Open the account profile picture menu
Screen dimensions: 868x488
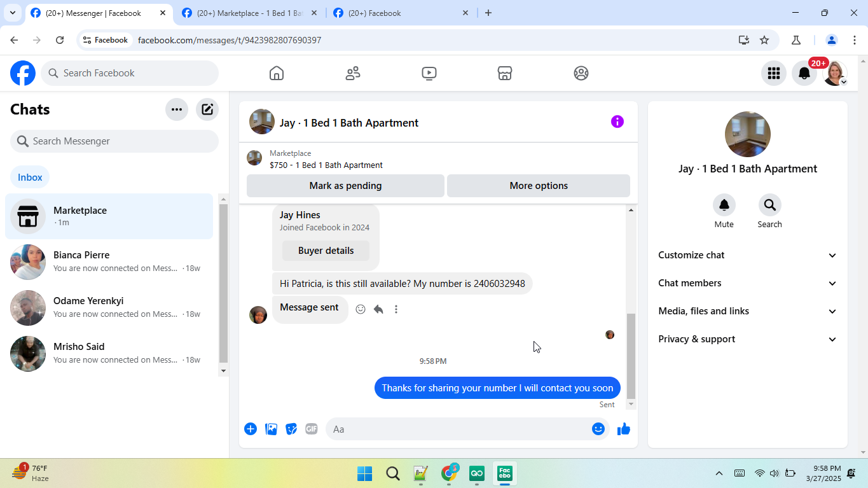pos(835,73)
